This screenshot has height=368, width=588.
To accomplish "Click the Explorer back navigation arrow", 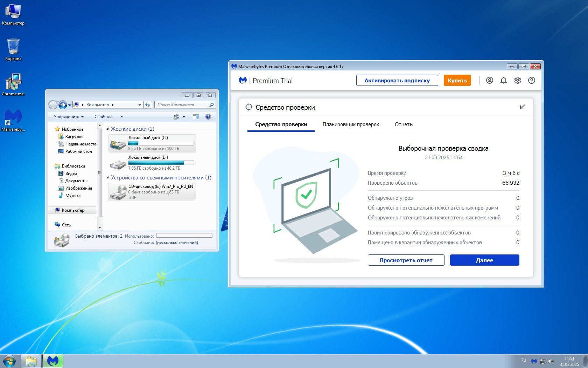I will pos(53,105).
